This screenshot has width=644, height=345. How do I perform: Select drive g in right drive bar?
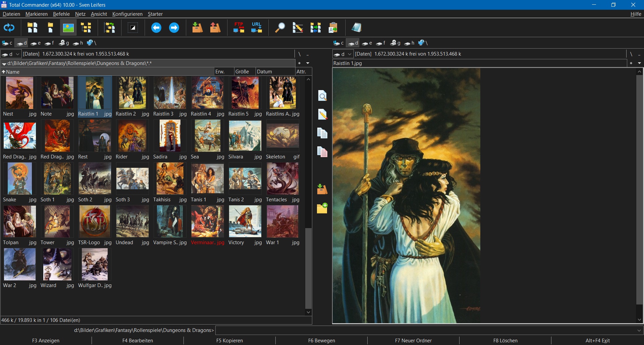(395, 43)
